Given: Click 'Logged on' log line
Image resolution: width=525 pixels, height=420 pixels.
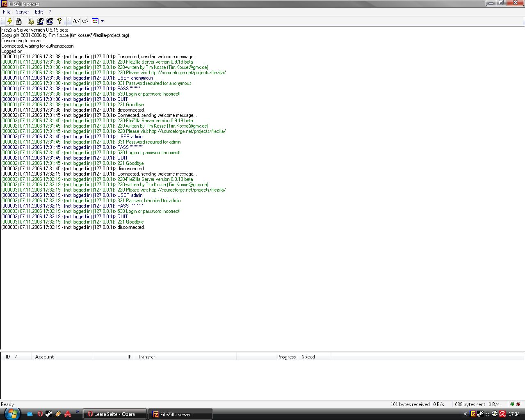Looking at the screenshot, I should [x=12, y=51].
